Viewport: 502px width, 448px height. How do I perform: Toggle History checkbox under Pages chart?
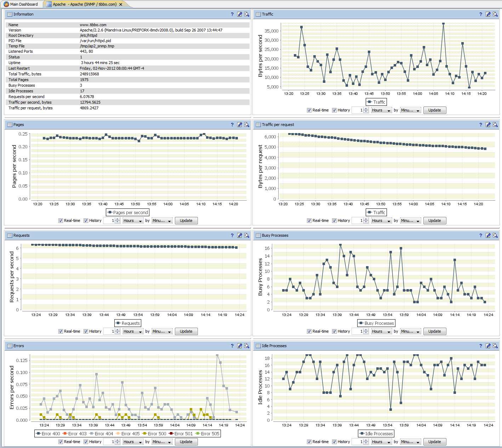click(x=86, y=220)
